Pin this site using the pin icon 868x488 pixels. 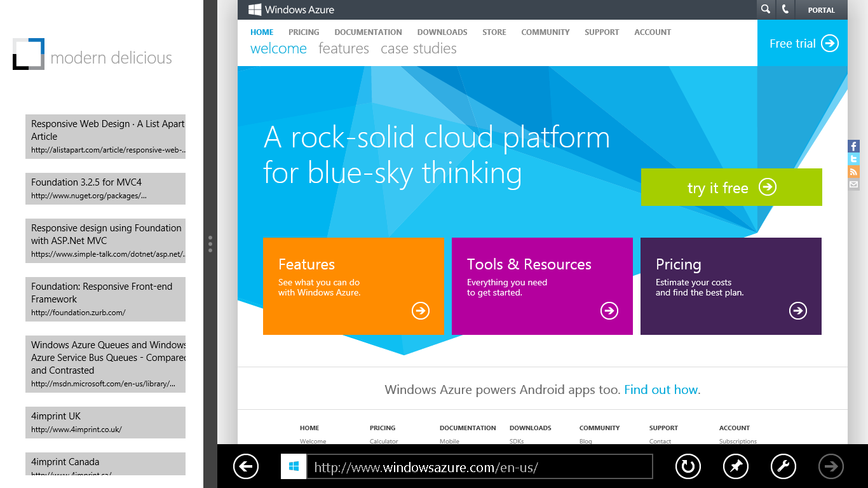point(736,467)
